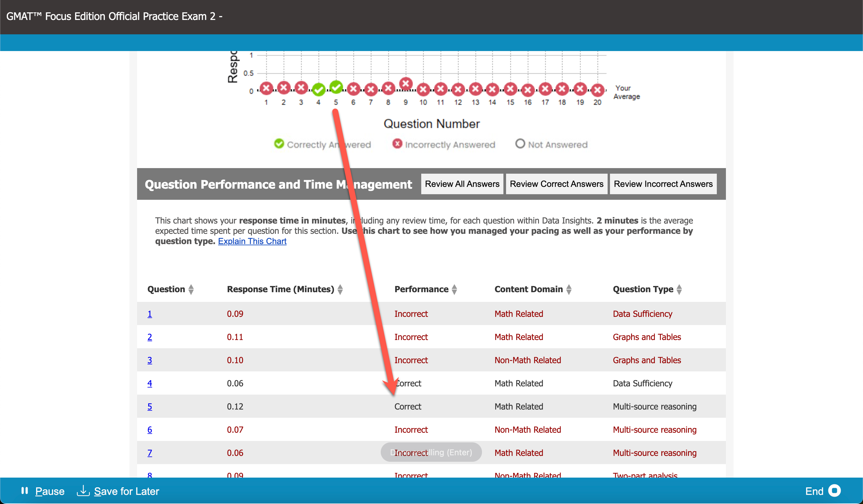
Task: Sort table by Question Type column arrows
Action: point(679,290)
